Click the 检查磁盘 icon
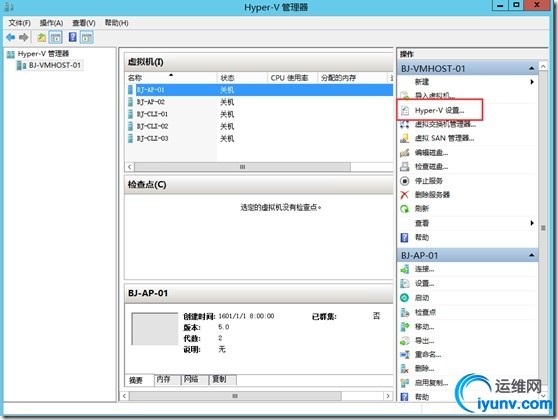Image resolution: width=558 pixels, height=420 pixels. (405, 167)
